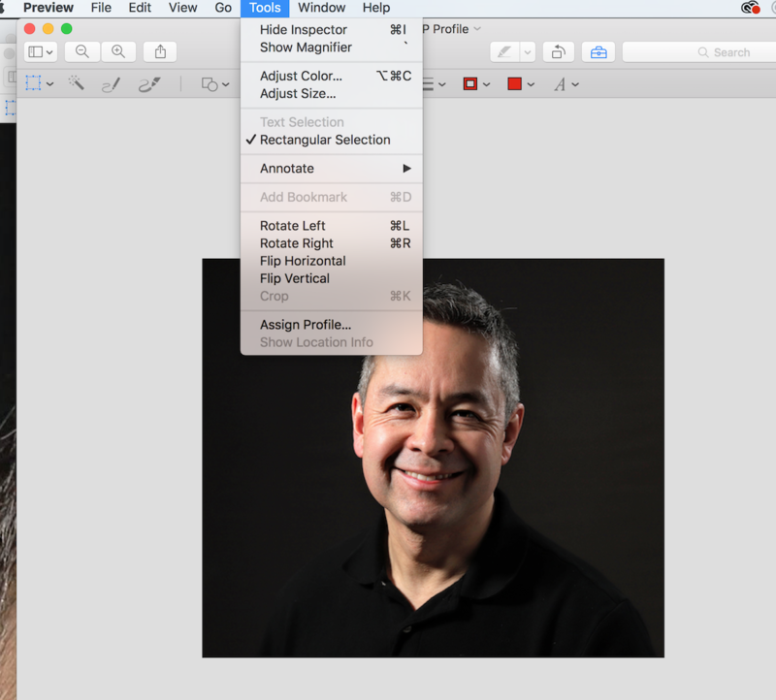Choose Show Magnifier
This screenshot has height=700, width=776.
[x=331, y=48]
